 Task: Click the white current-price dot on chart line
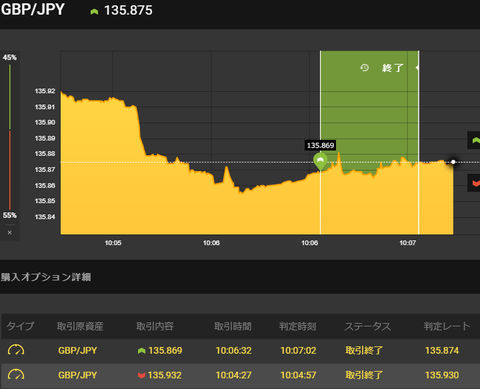point(453,162)
